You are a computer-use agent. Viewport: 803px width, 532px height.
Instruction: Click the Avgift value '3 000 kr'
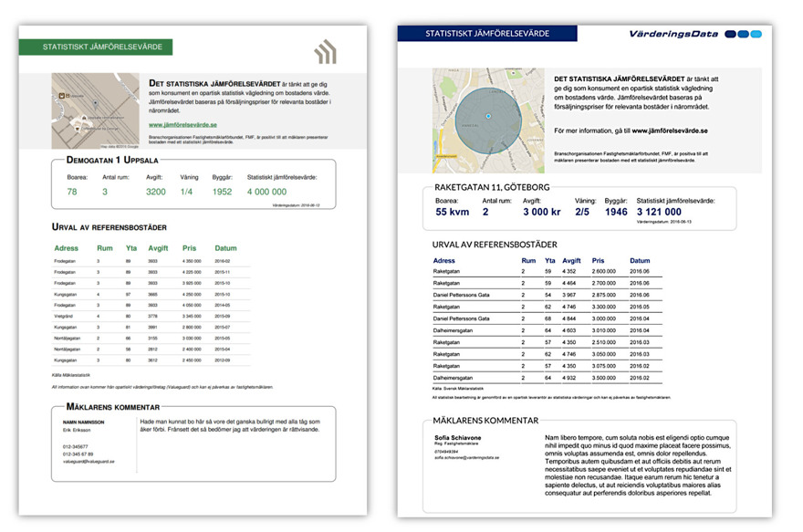[542, 212]
